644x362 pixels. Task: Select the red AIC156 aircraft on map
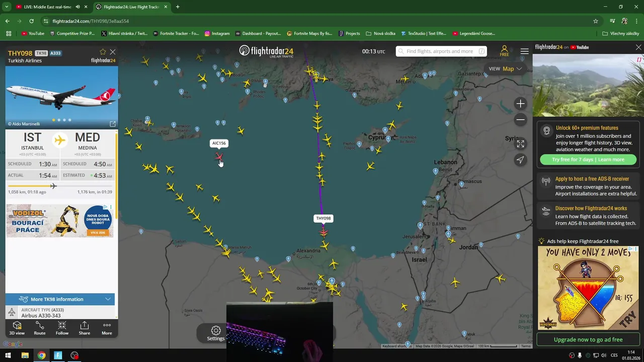click(219, 156)
